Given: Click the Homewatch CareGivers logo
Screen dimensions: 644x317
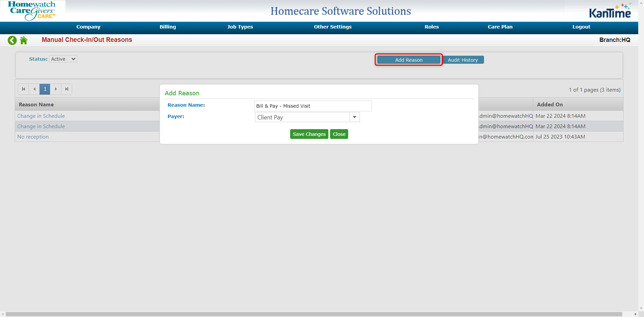Looking at the screenshot, I should click(32, 10).
